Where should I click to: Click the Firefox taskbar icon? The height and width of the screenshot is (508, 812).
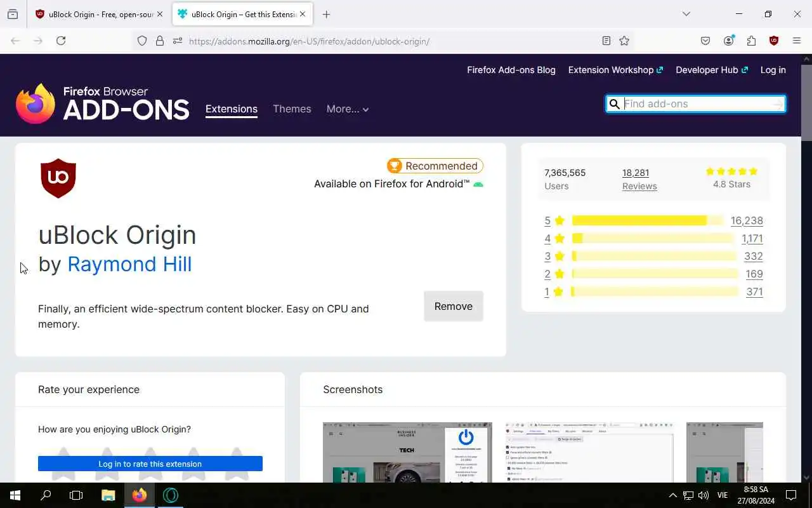(x=140, y=495)
